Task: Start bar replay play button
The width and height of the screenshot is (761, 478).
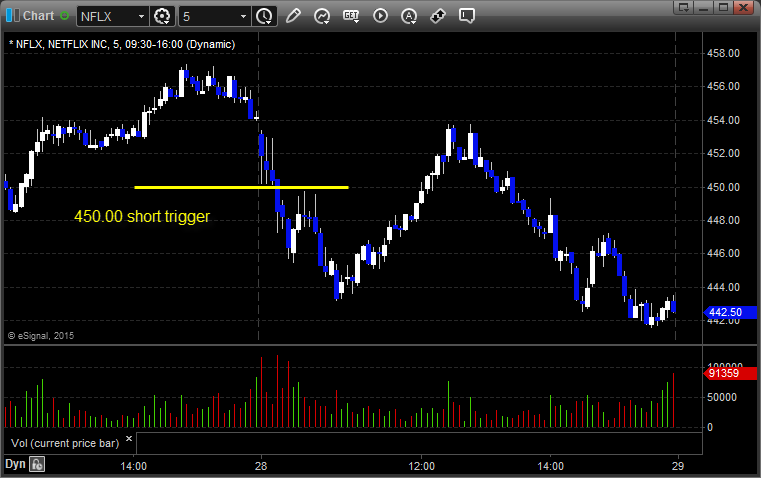Action: [x=380, y=16]
